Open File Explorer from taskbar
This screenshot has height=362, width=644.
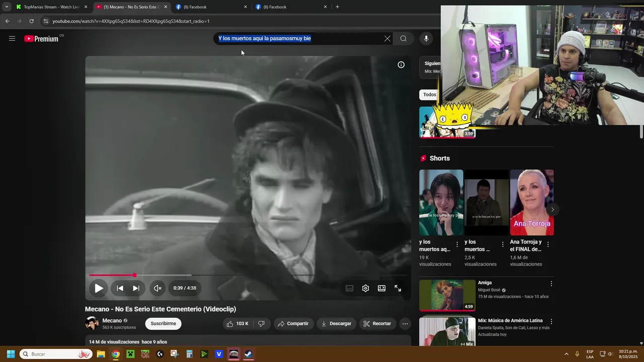point(101,354)
